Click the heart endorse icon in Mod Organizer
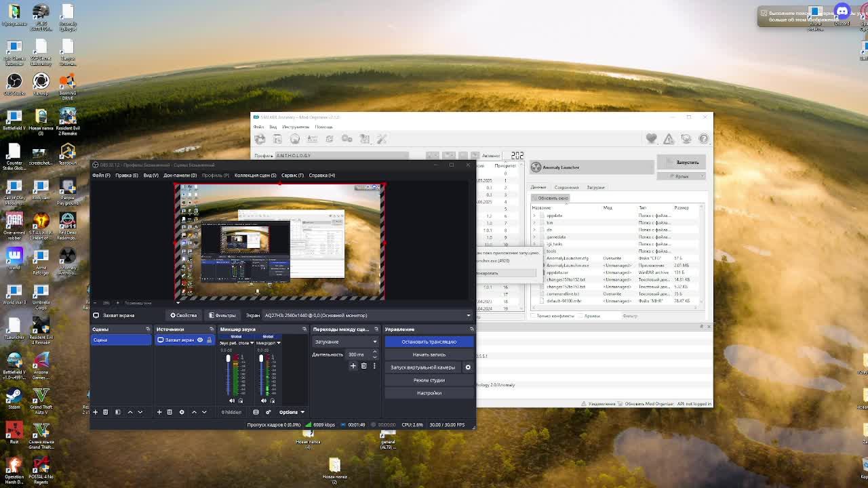868x488 pixels. [651, 138]
